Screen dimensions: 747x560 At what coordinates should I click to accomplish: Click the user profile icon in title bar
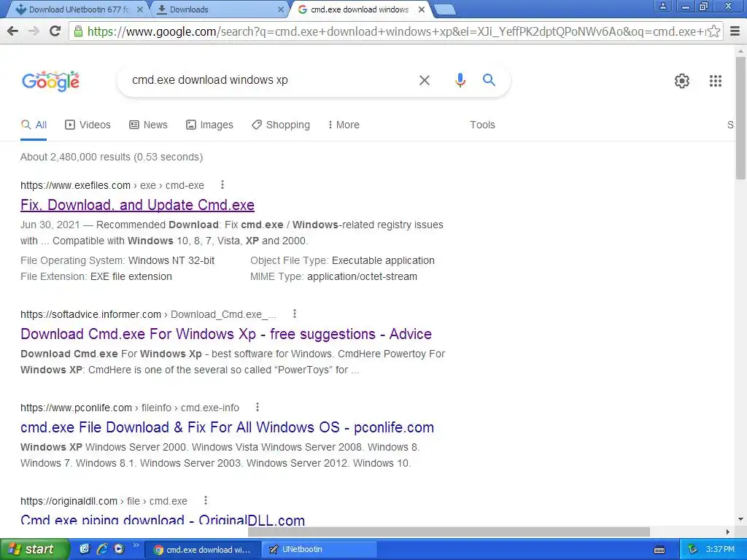(x=662, y=7)
